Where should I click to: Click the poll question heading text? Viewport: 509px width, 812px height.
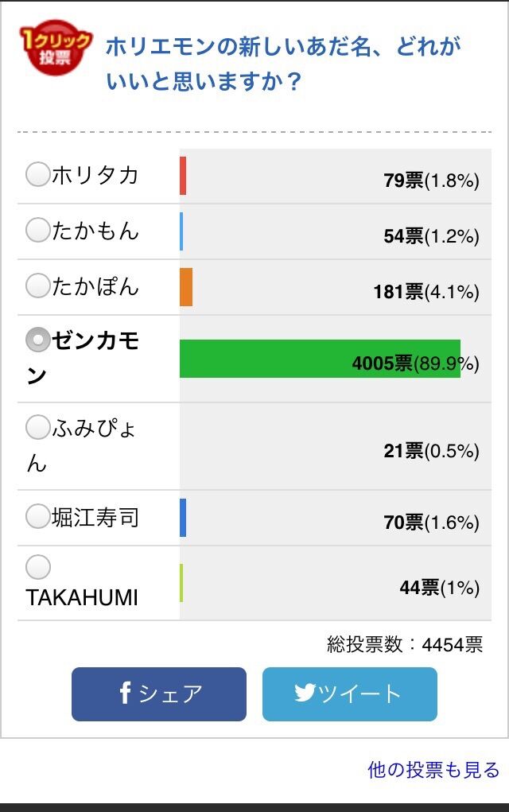(283, 64)
